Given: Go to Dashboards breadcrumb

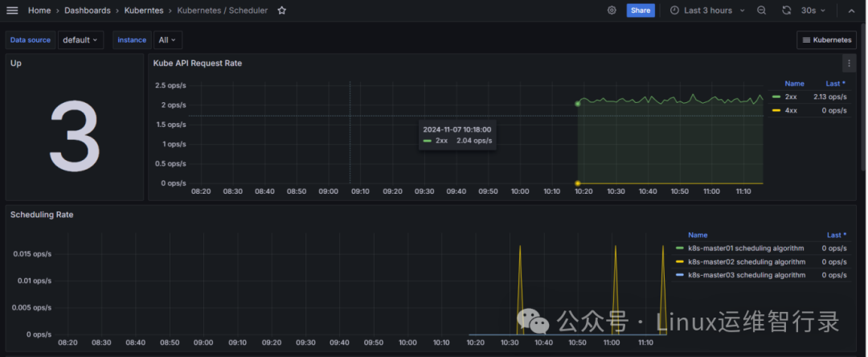Looking at the screenshot, I should click(x=88, y=10).
